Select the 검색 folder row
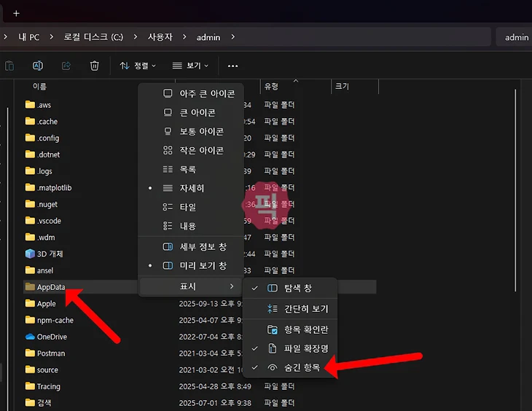 (x=200, y=403)
